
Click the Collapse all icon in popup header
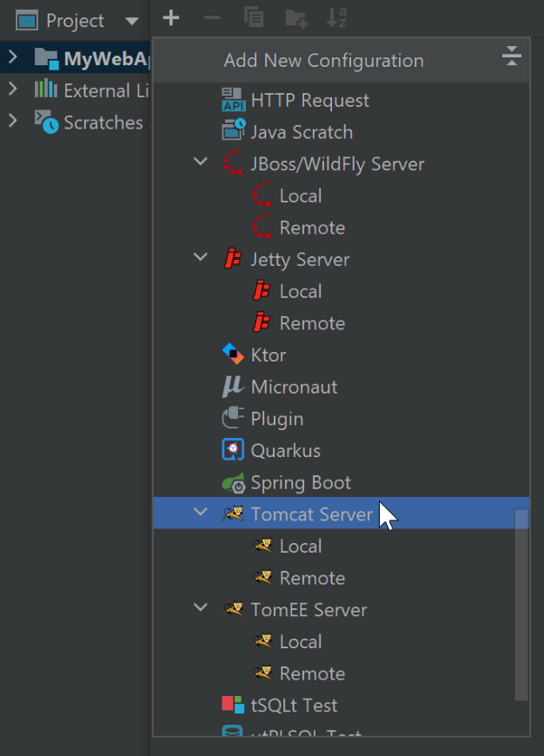(512, 56)
